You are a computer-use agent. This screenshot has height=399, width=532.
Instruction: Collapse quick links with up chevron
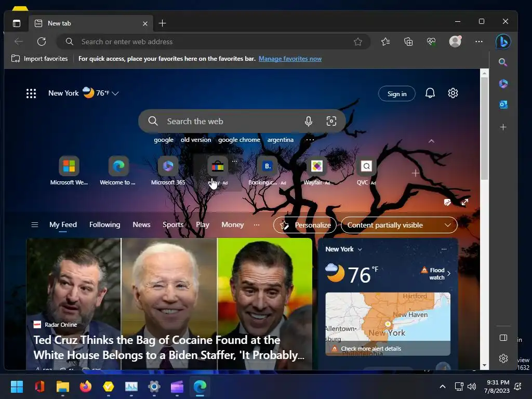[x=431, y=141]
